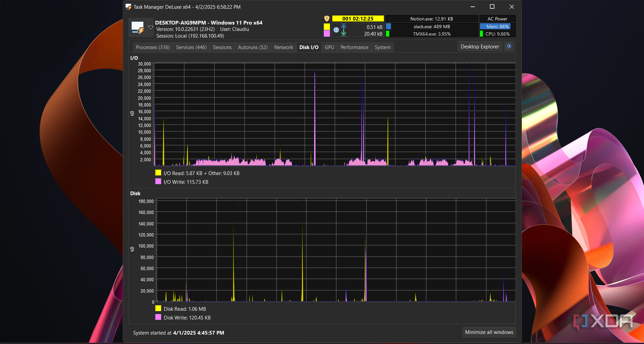
Task: Click the slack.exe: 489 MB memory bar
Action: point(432,27)
